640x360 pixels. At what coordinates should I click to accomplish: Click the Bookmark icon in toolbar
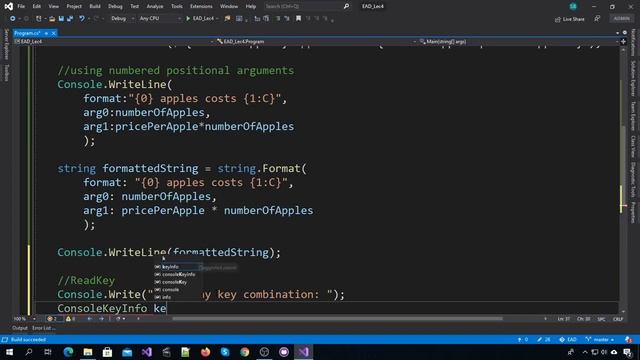(298, 19)
